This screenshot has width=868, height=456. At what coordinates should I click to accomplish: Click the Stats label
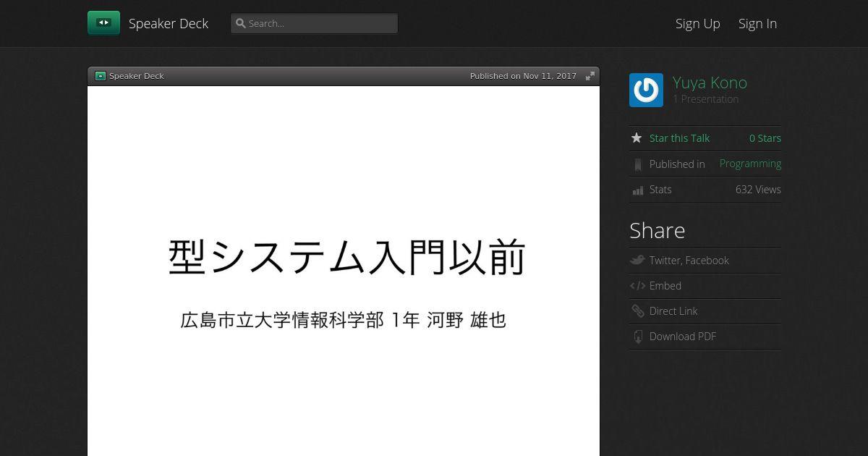point(660,190)
